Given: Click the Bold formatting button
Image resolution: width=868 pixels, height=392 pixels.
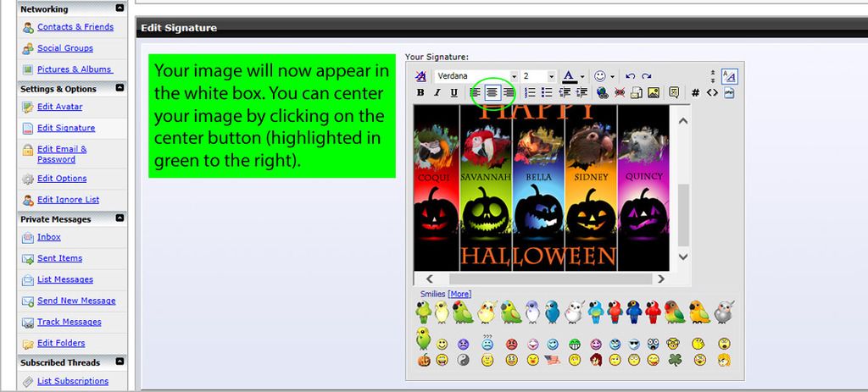Looking at the screenshot, I should click(420, 93).
